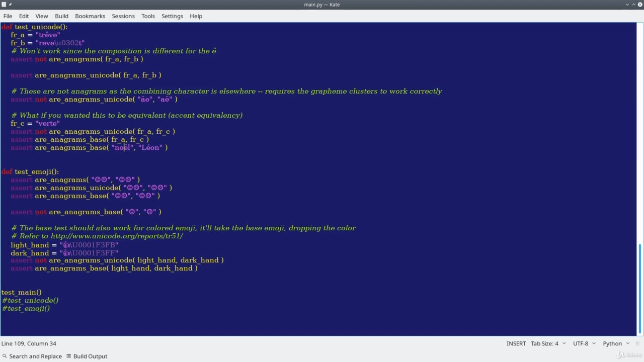
Task: Click "assert are_anagrams_unicode( fr_a, fr_b )" line
Action: (86, 75)
